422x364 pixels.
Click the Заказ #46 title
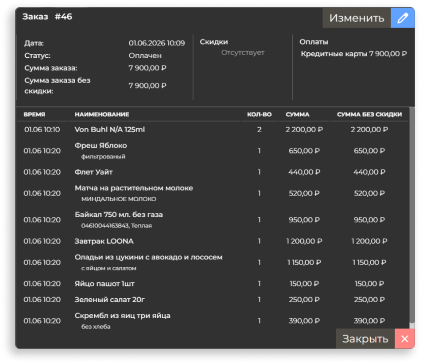pyautogui.click(x=47, y=17)
